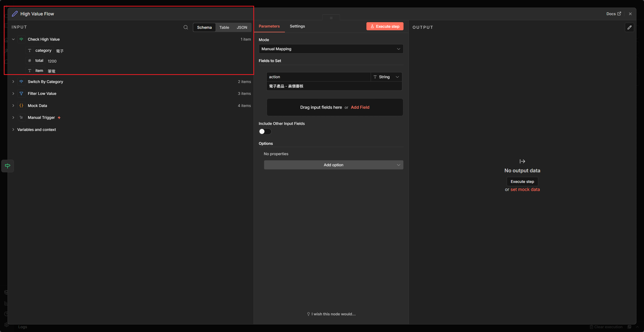
Task: Click the red Execute step button
Action: pyautogui.click(x=385, y=26)
